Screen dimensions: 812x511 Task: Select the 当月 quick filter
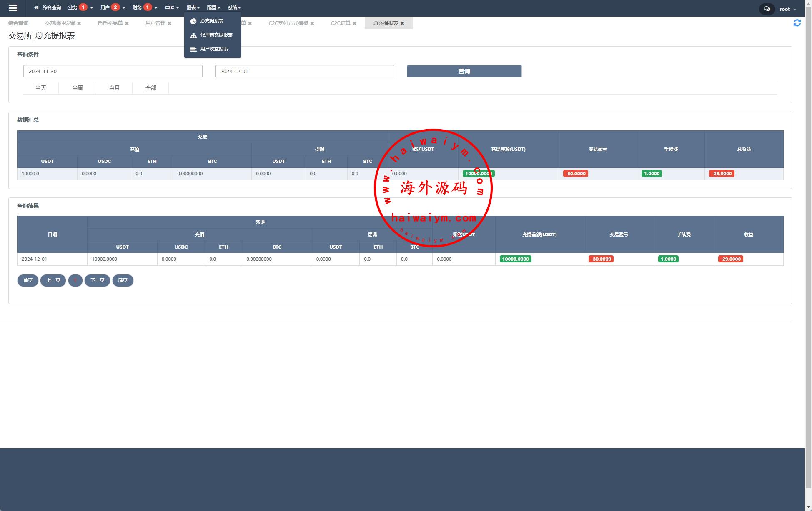pos(114,88)
